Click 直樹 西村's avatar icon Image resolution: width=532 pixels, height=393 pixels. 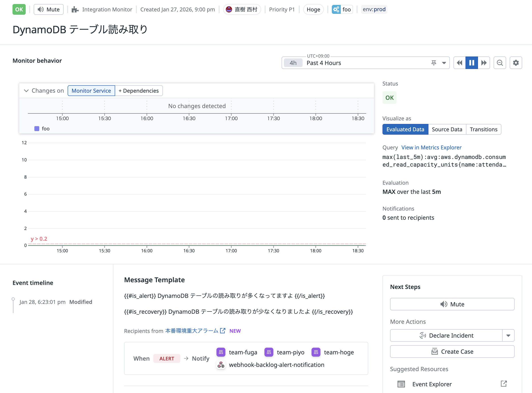229,10
